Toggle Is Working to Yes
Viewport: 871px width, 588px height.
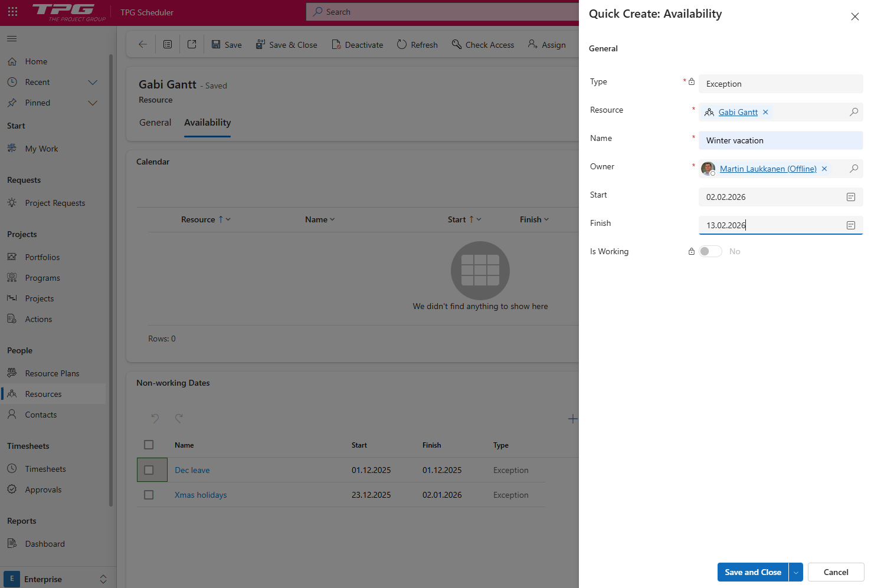[710, 251]
